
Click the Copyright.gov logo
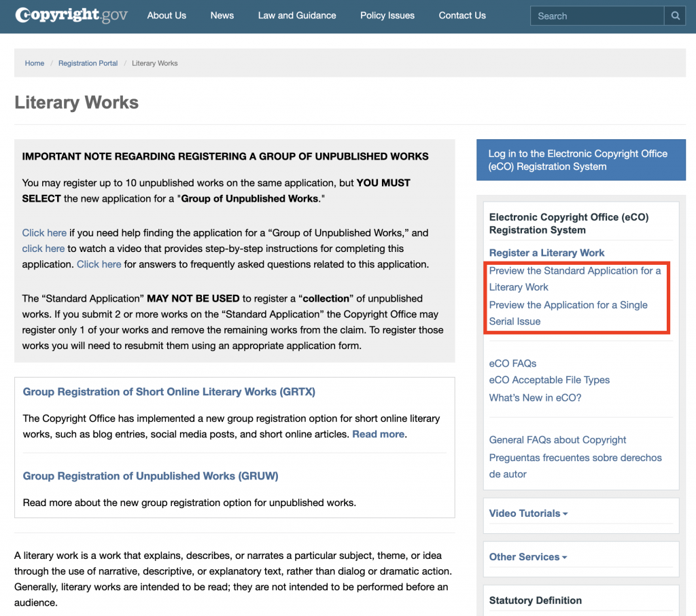tap(71, 15)
